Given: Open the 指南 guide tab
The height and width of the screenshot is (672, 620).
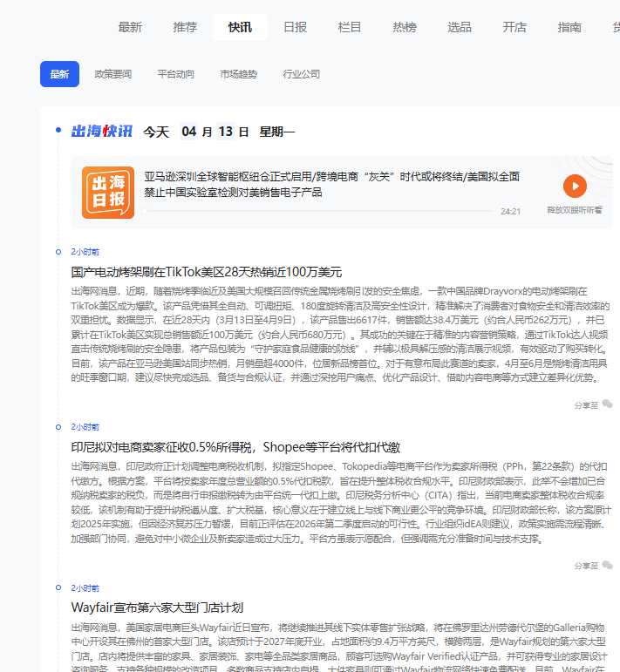Looking at the screenshot, I should tap(569, 27).
